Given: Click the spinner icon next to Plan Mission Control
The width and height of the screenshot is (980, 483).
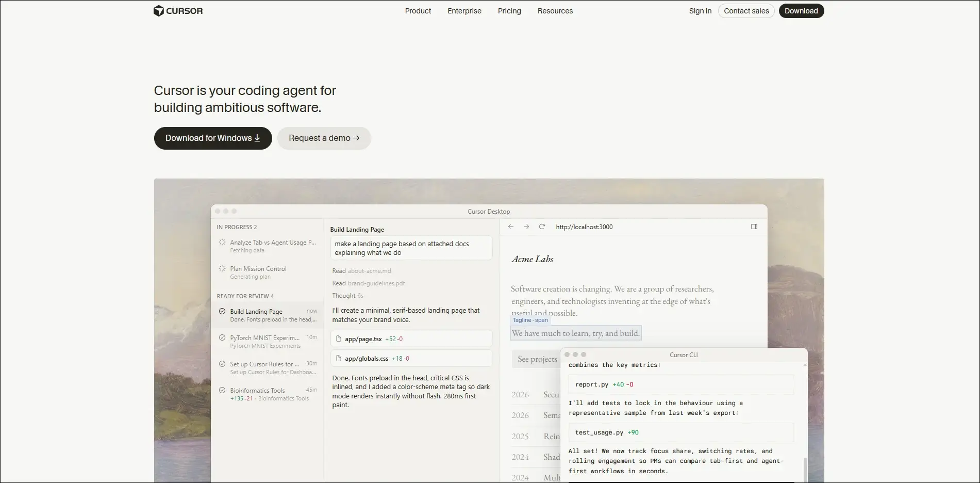Looking at the screenshot, I should pos(222,268).
